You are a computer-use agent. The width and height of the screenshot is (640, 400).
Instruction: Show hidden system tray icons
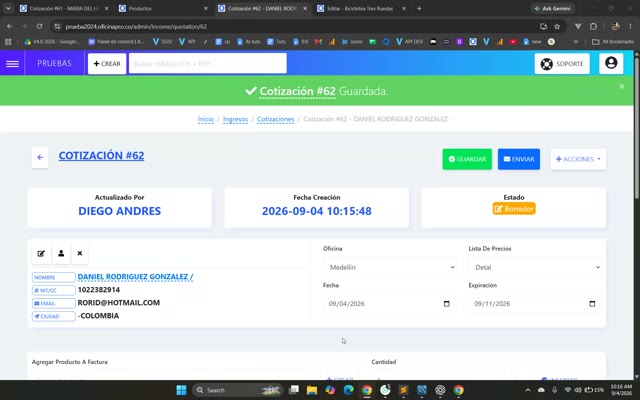[527, 390]
